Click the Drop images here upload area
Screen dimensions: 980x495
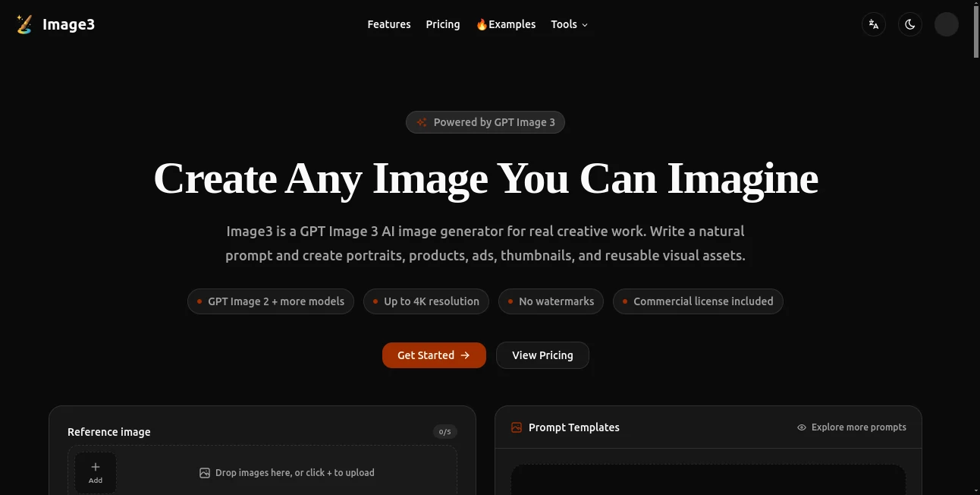click(x=262, y=471)
